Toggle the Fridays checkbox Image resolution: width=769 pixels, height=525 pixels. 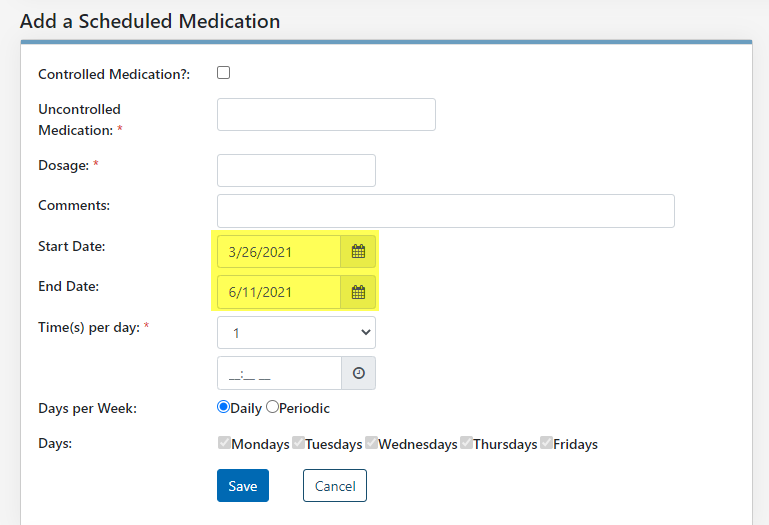[x=546, y=443]
